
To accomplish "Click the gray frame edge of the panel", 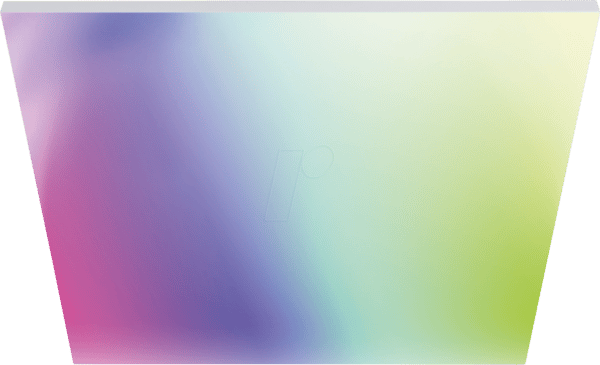I will point(300,6).
